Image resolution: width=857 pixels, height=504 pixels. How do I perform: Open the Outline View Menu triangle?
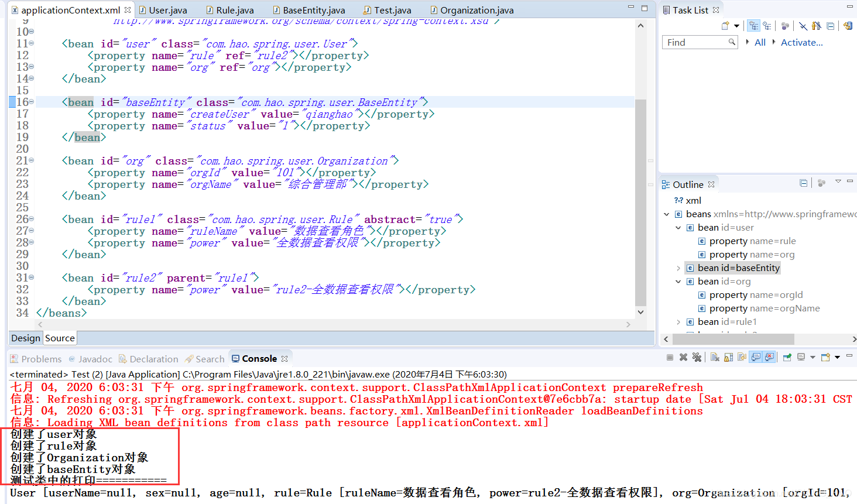[x=838, y=181]
